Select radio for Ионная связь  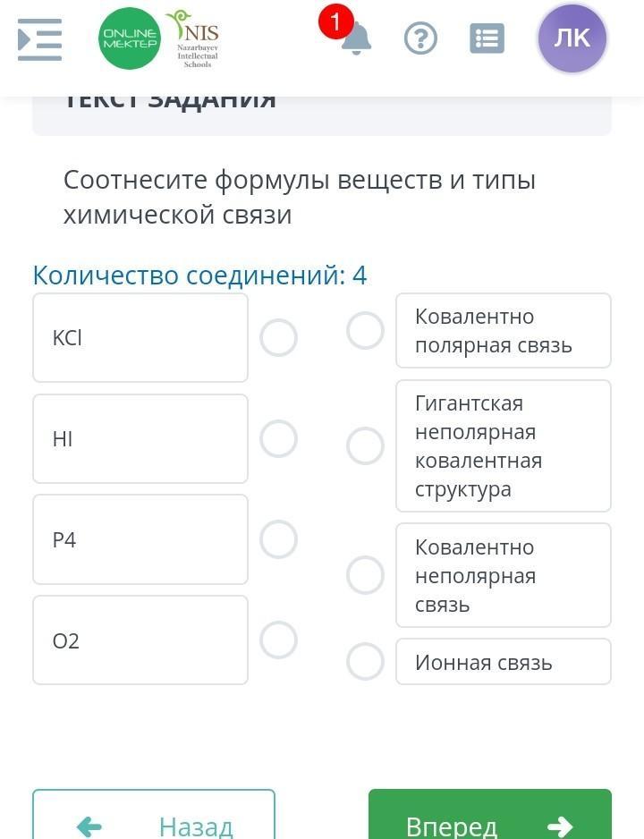(x=365, y=662)
